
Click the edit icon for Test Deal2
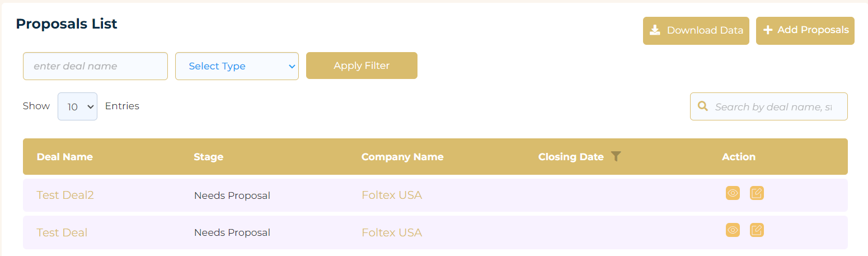(x=757, y=193)
